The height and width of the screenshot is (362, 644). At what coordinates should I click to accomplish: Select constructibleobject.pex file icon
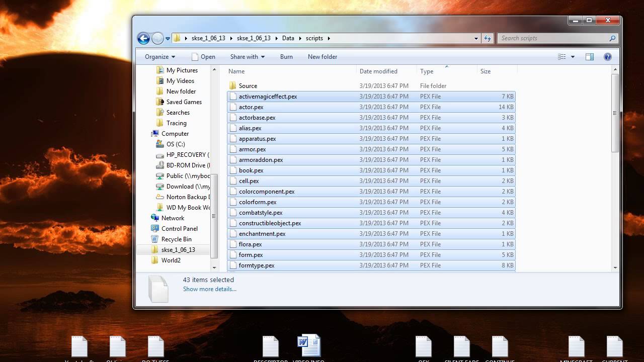click(x=232, y=223)
